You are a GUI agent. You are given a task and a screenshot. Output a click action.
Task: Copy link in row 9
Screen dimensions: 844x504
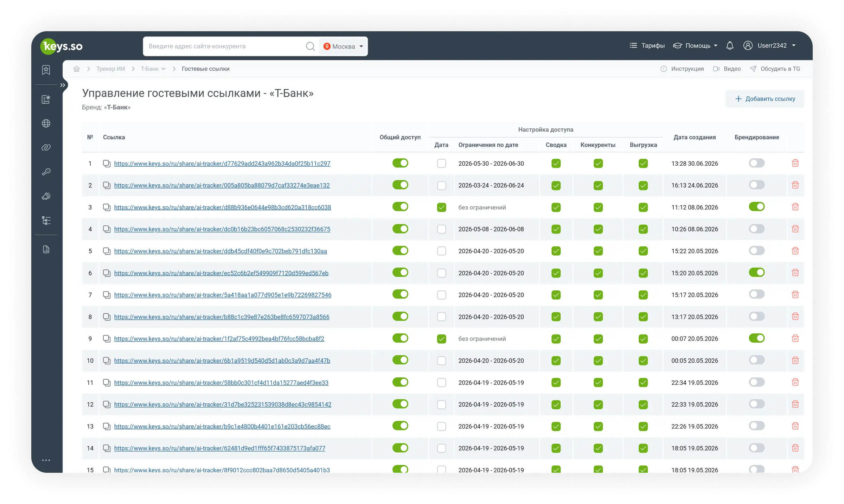107,339
